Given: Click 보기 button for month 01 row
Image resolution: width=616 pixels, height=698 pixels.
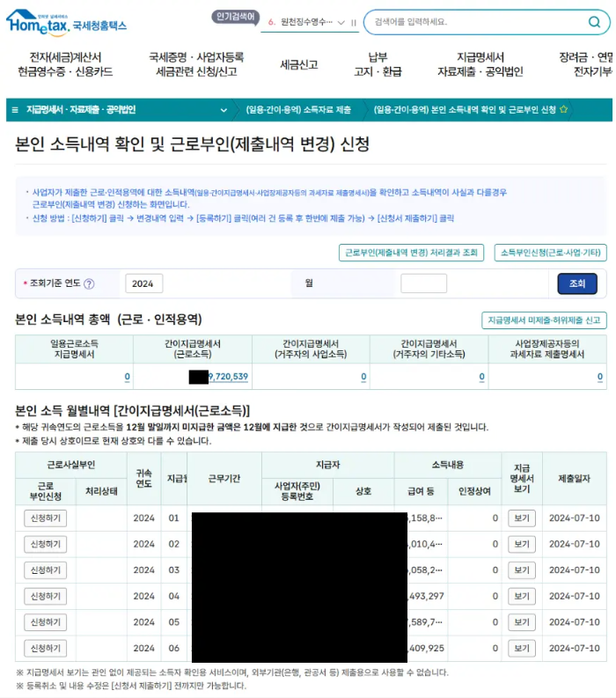Looking at the screenshot, I should click(x=522, y=518).
